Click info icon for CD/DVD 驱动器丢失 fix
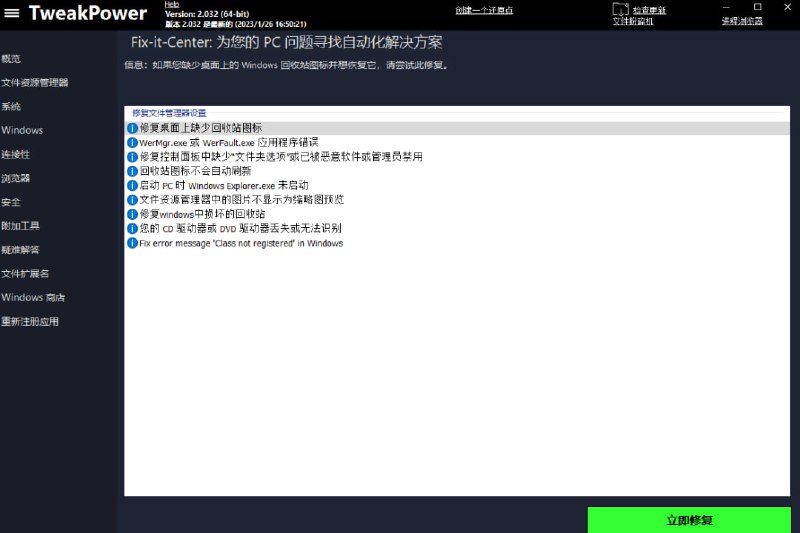The image size is (800, 533). pyautogui.click(x=132, y=228)
